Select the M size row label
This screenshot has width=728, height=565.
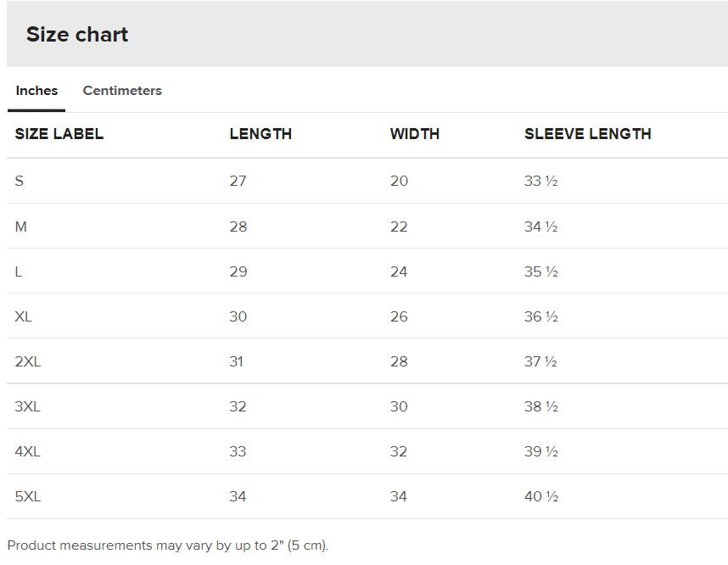[21, 227]
